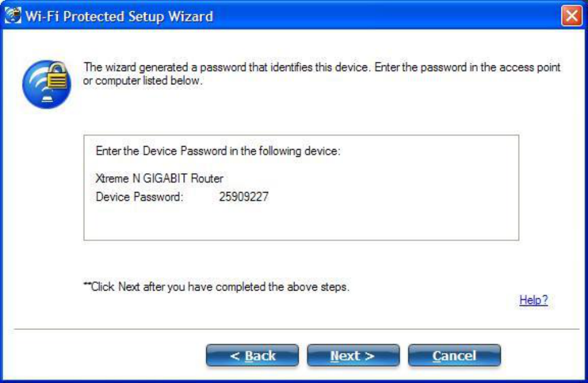The image size is (588, 383).
Task: Click the wizard icon in the title bar
Action: coord(13,15)
